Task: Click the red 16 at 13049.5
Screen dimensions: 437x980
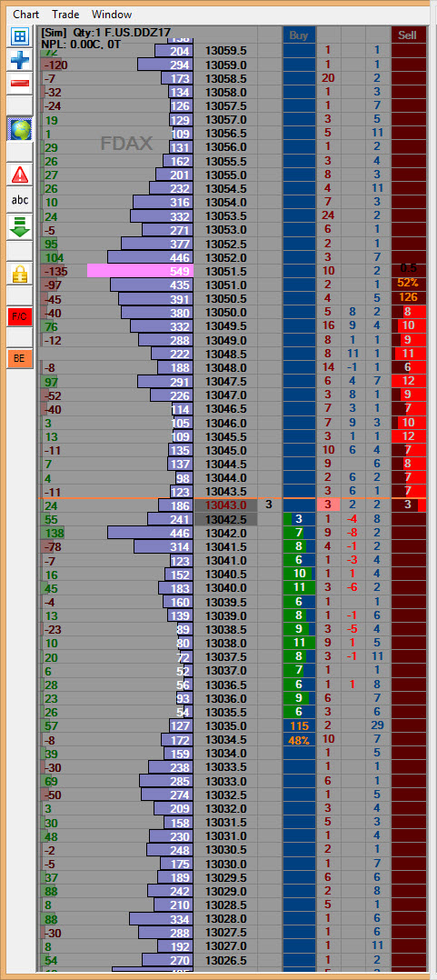Action: click(x=328, y=327)
